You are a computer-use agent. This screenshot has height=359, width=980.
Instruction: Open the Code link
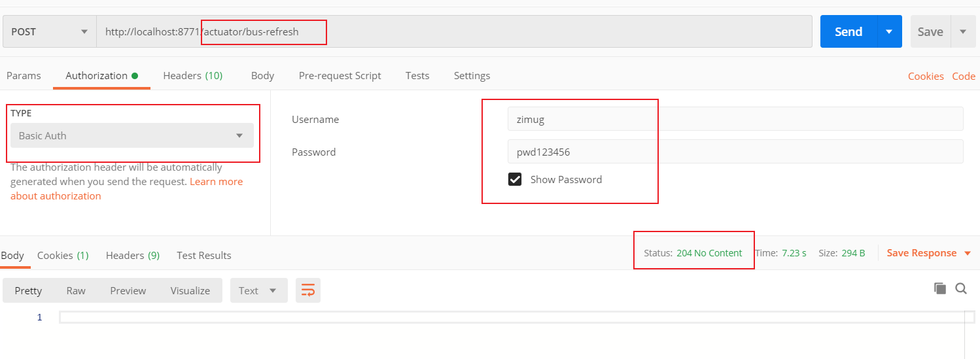(x=964, y=76)
